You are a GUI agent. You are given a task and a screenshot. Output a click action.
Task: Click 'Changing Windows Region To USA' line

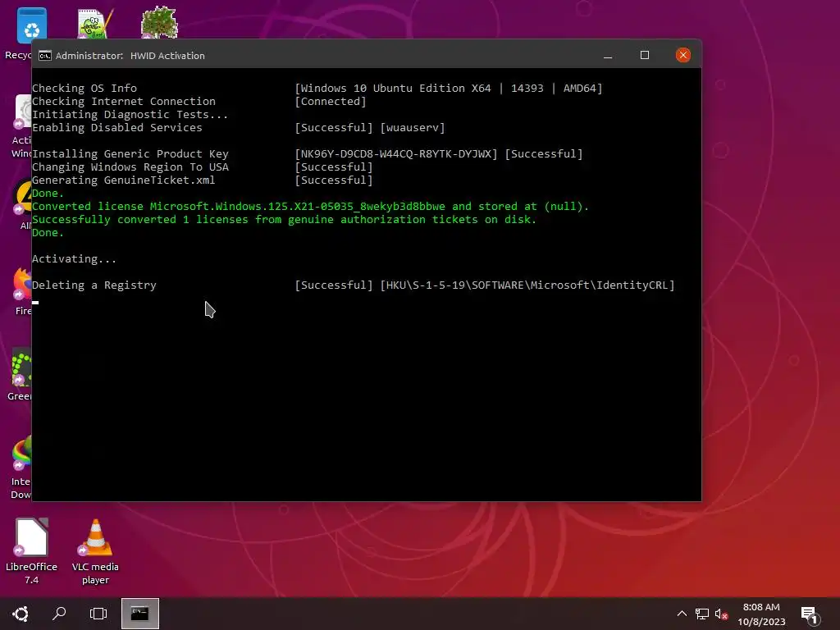pyautogui.click(x=130, y=167)
